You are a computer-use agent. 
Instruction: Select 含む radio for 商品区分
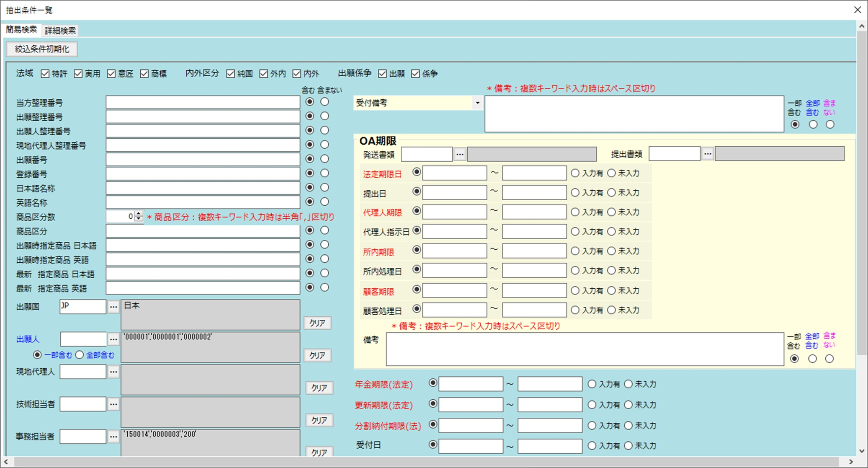310,230
